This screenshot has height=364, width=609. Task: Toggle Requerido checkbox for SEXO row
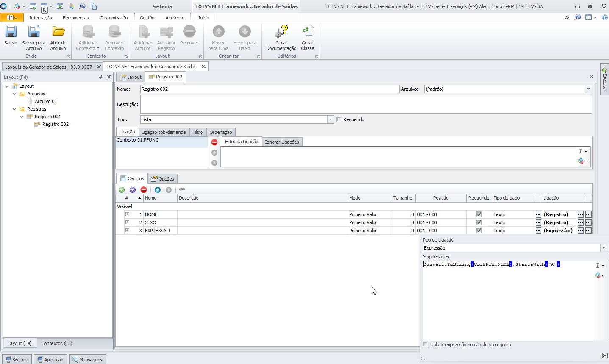click(x=479, y=222)
